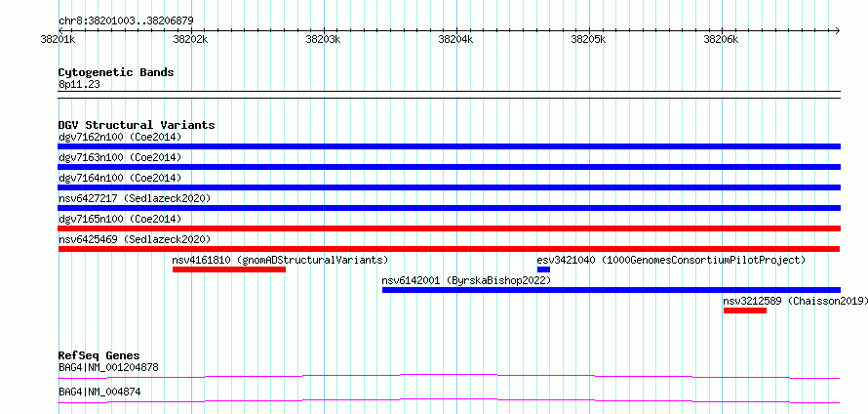The height and width of the screenshot is (414, 868).
Task: Click the 38204k ruler label
Action: [x=455, y=39]
